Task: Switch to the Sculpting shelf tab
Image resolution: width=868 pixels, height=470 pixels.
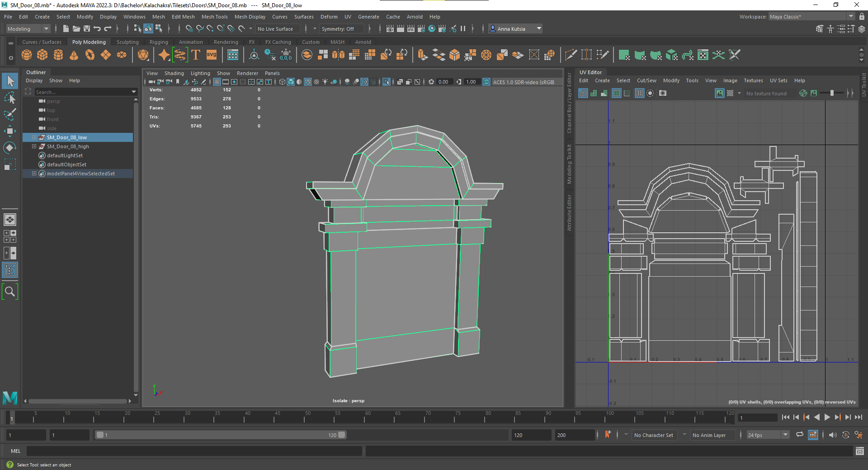Action: coord(127,42)
